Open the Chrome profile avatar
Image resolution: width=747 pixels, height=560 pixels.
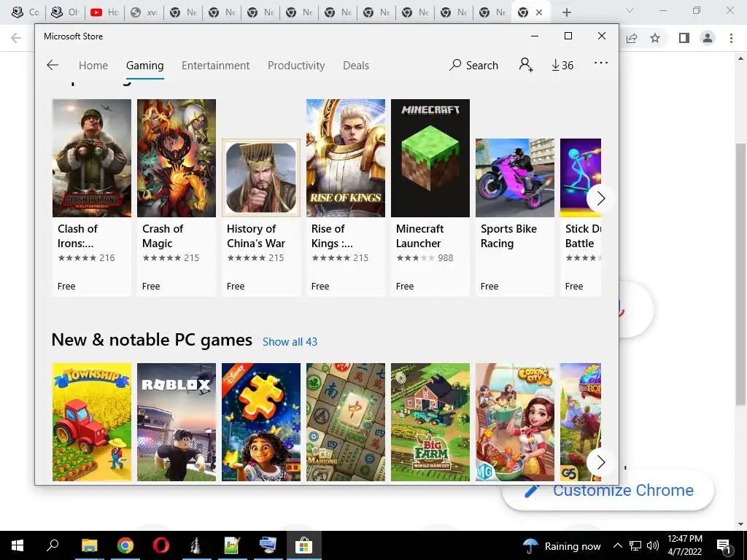click(x=708, y=38)
